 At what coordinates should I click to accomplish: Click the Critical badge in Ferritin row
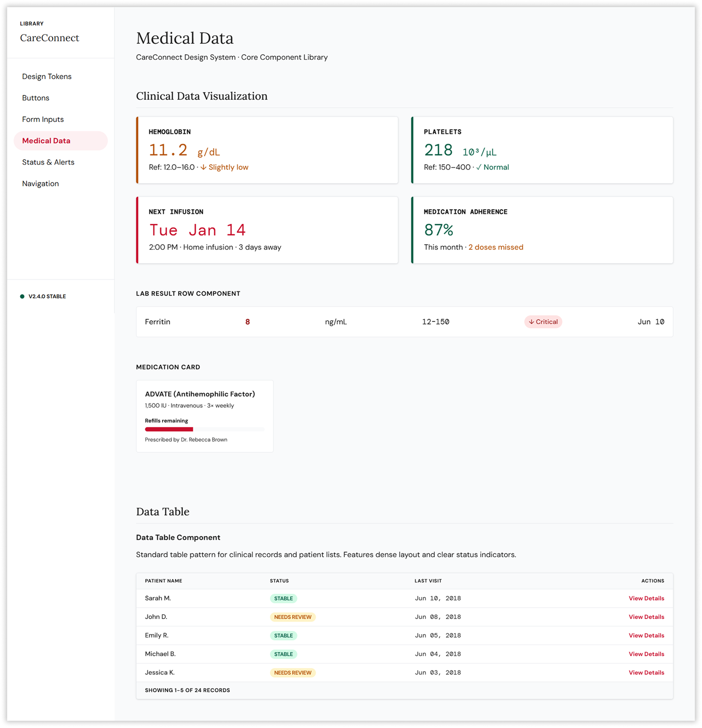coord(543,322)
